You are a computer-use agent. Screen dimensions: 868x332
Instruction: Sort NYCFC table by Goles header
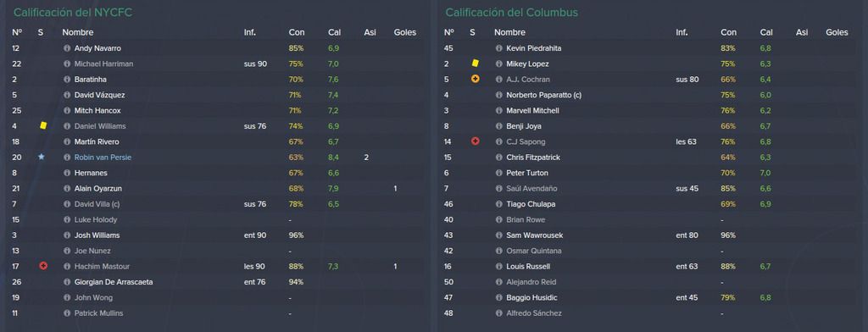pyautogui.click(x=404, y=33)
